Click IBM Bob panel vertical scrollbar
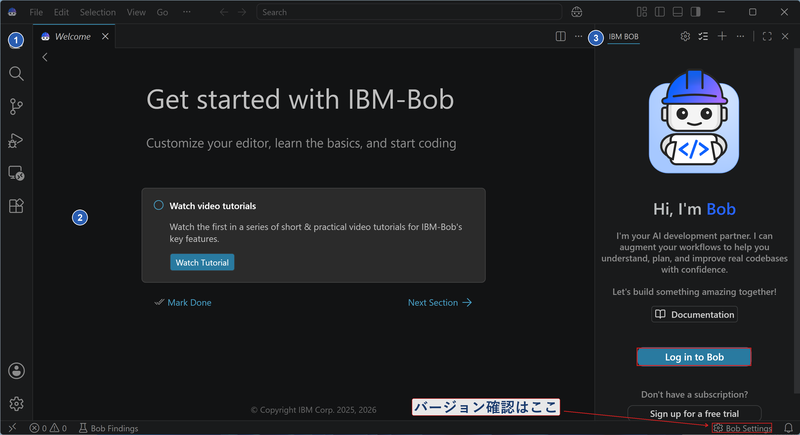The height and width of the screenshot is (435, 800). click(797, 221)
